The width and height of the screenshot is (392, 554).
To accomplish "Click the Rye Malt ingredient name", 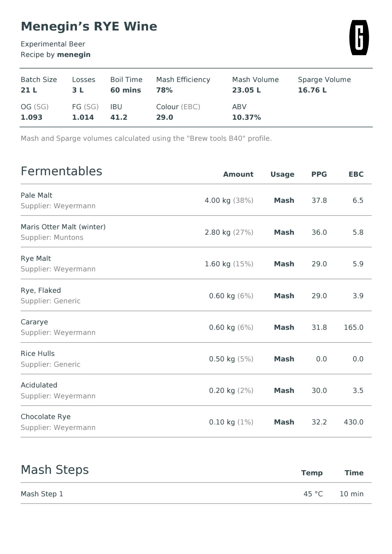I will 36,258.
